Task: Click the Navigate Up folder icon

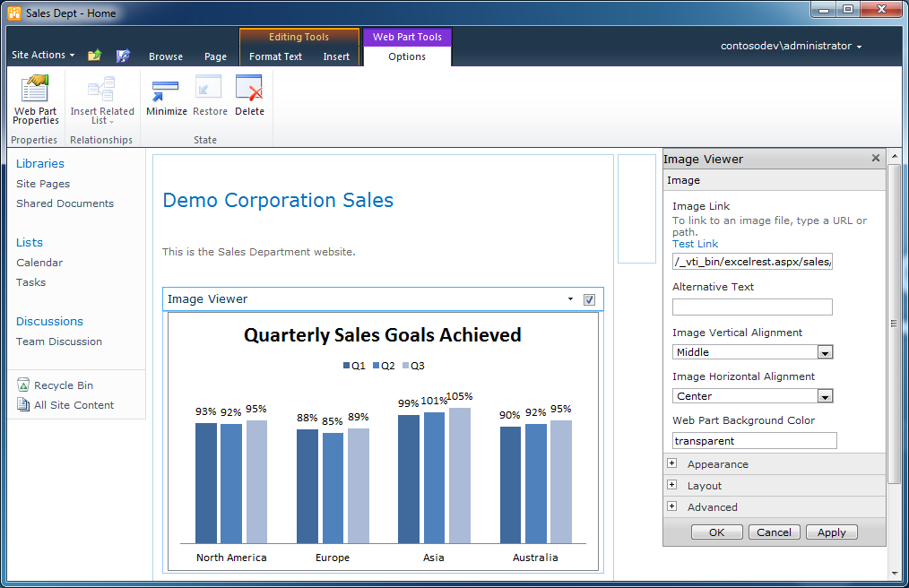Action: (94, 56)
